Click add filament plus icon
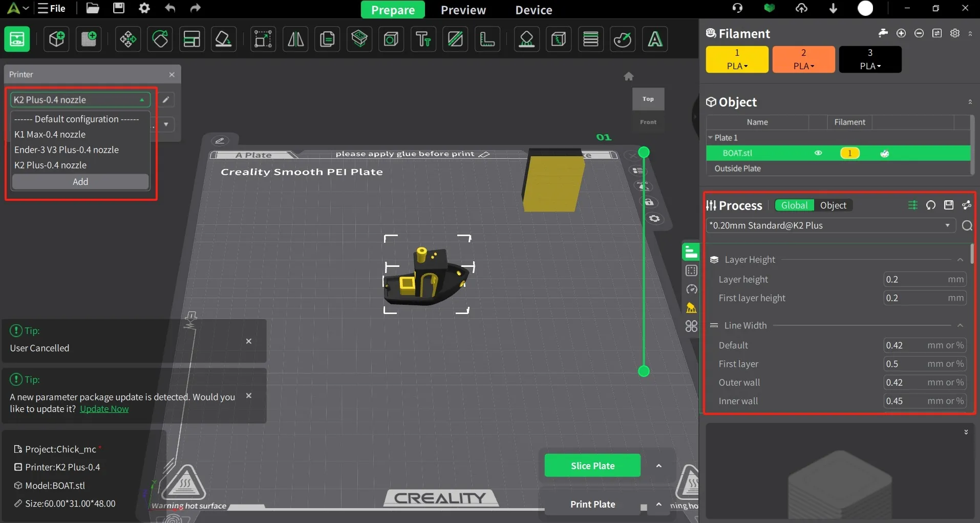Screen dimensions: 980x523 901,33
